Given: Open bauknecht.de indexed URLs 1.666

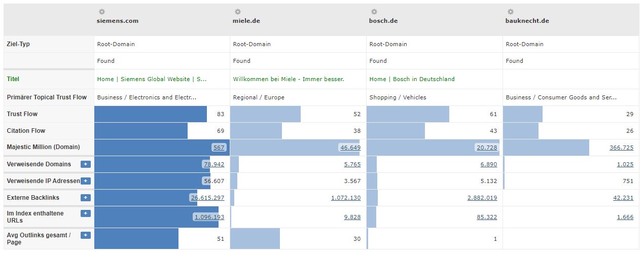Looking at the screenshot, I should tap(625, 217).
